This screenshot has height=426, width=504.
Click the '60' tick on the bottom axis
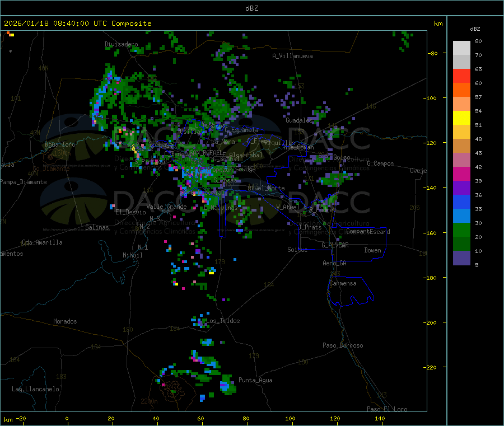[200, 418]
